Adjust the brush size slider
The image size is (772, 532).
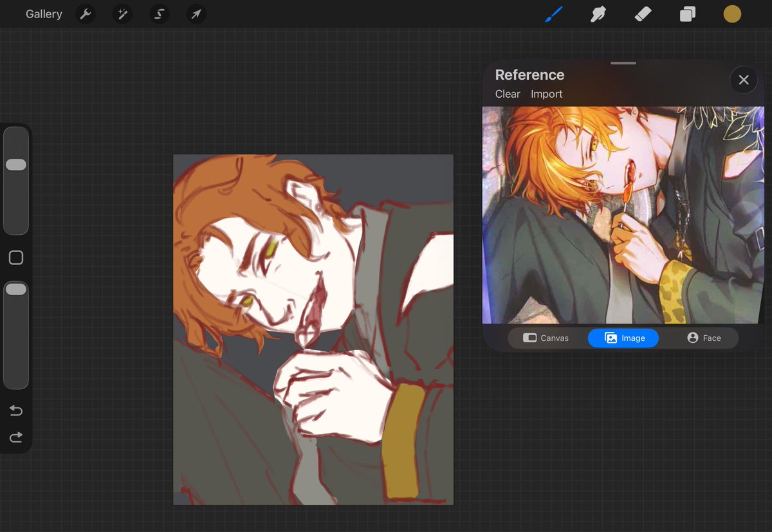coord(16,181)
